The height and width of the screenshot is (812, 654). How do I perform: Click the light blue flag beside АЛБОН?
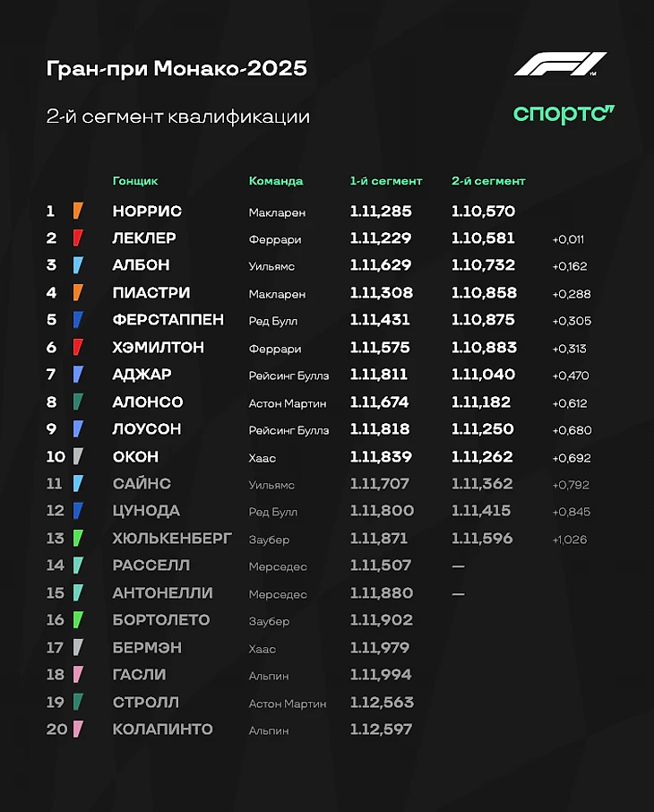(78, 265)
